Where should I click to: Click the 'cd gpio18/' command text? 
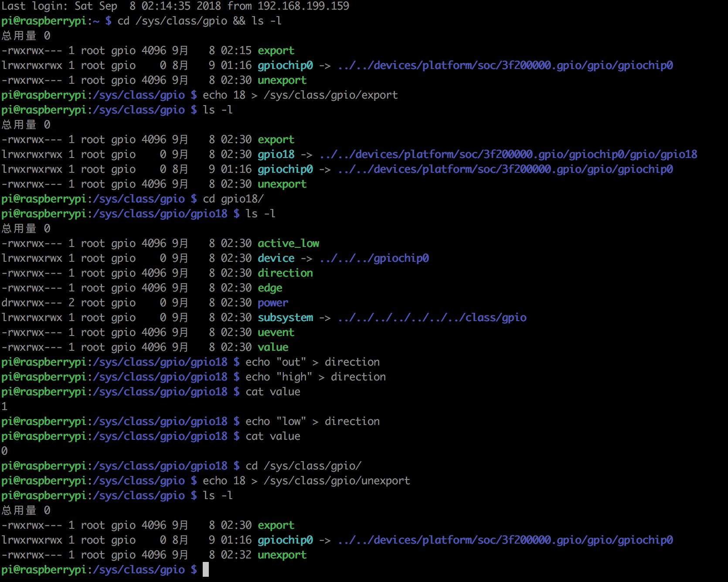[233, 199]
